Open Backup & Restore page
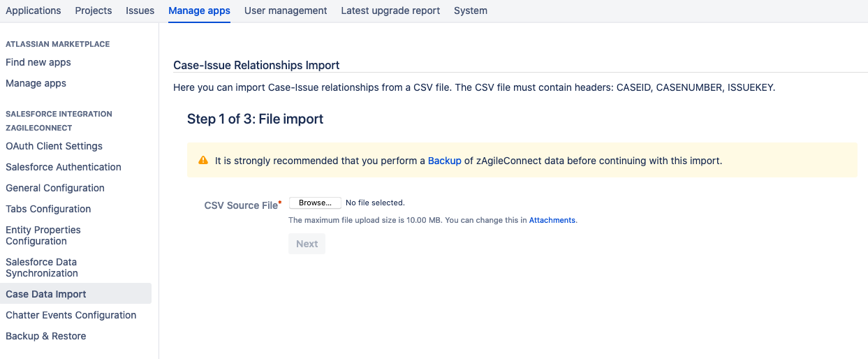 pyautogui.click(x=46, y=336)
